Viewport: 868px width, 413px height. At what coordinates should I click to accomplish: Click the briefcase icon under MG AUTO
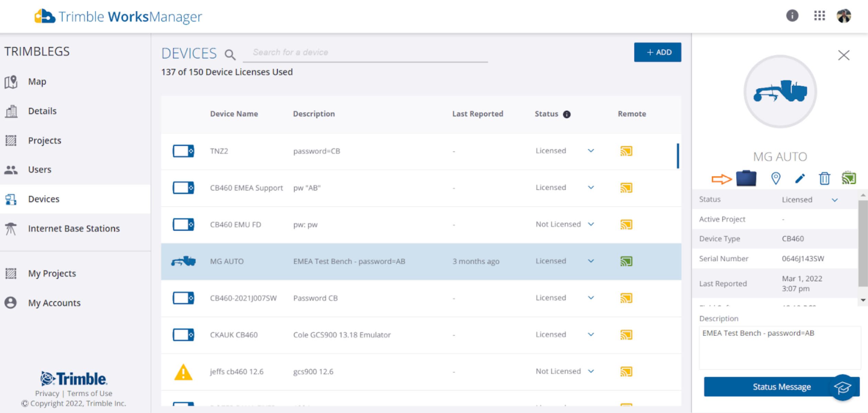coord(746,178)
